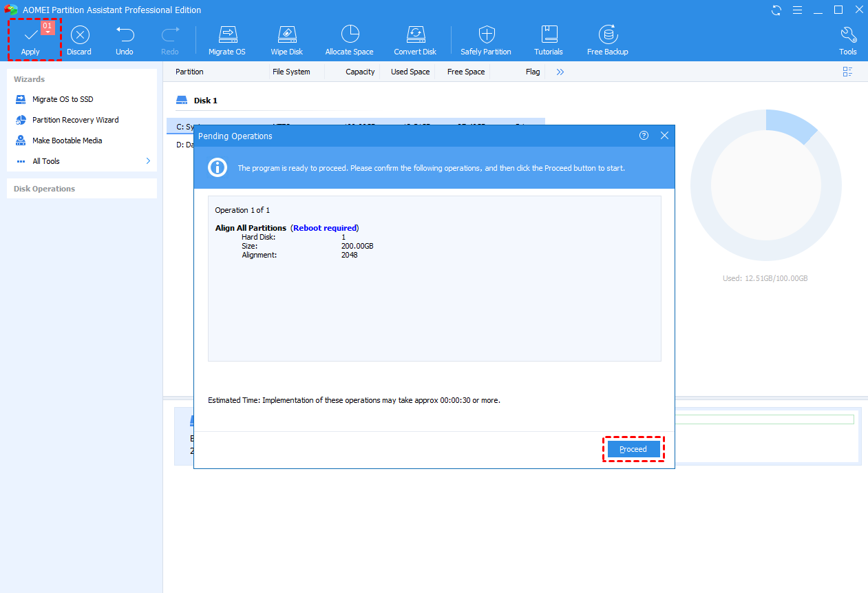
Task: Open the Migrate OS tool
Action: coord(227,40)
